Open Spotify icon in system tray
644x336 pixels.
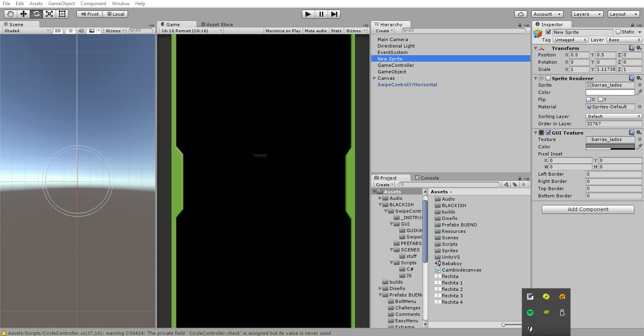(x=530, y=313)
